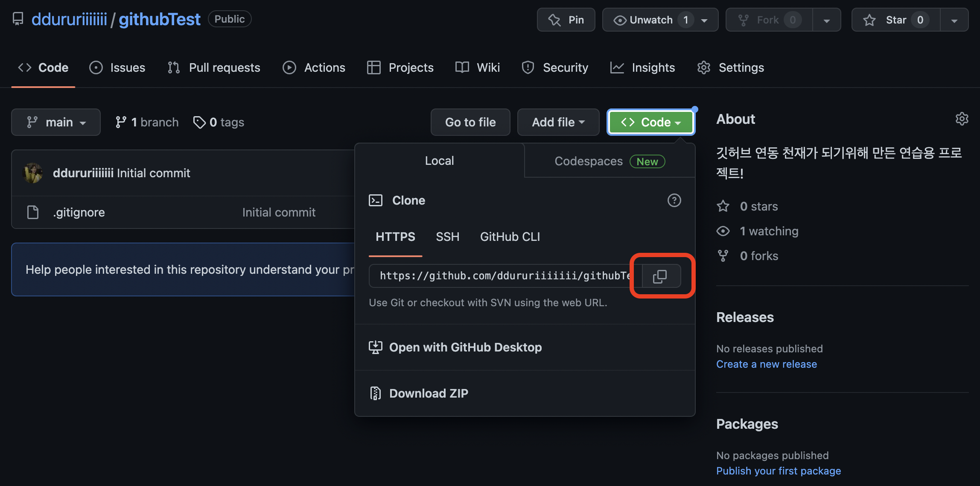Open About section settings gear

961,119
